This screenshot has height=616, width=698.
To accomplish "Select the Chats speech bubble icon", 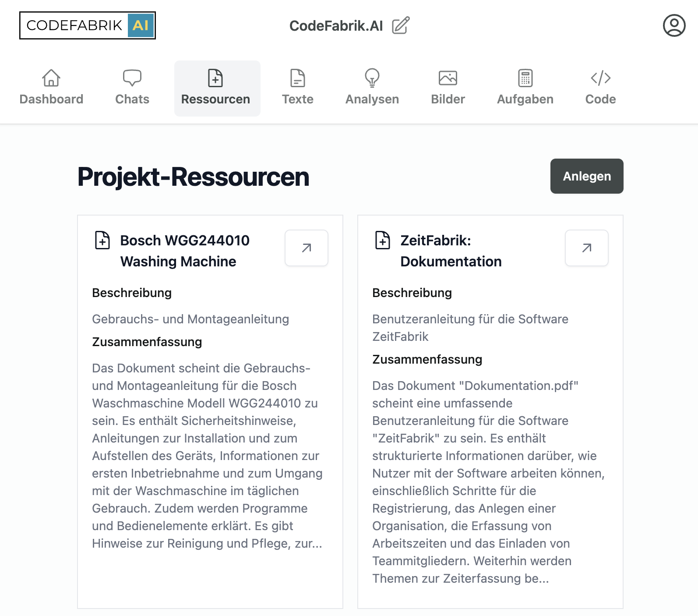I will coord(132,78).
